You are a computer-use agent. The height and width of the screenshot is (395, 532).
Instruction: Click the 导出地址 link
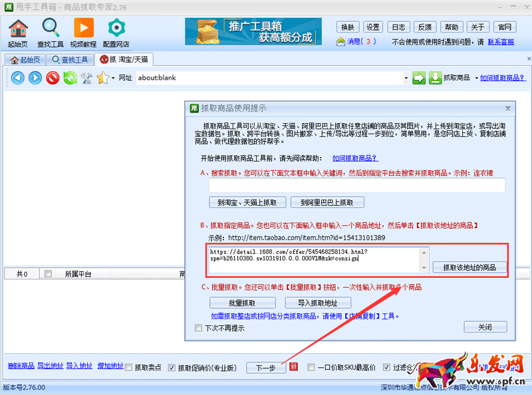coord(51,366)
